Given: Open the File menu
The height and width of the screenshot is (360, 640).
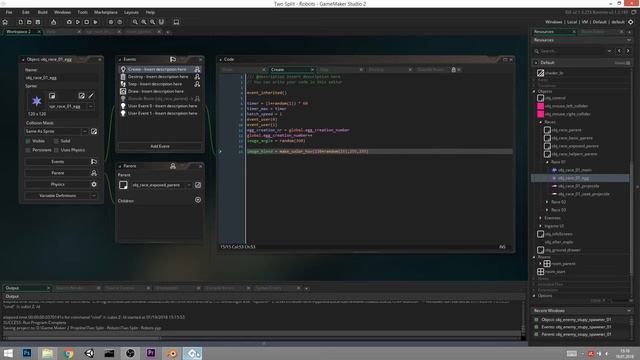Looking at the screenshot, I should click(9, 12).
